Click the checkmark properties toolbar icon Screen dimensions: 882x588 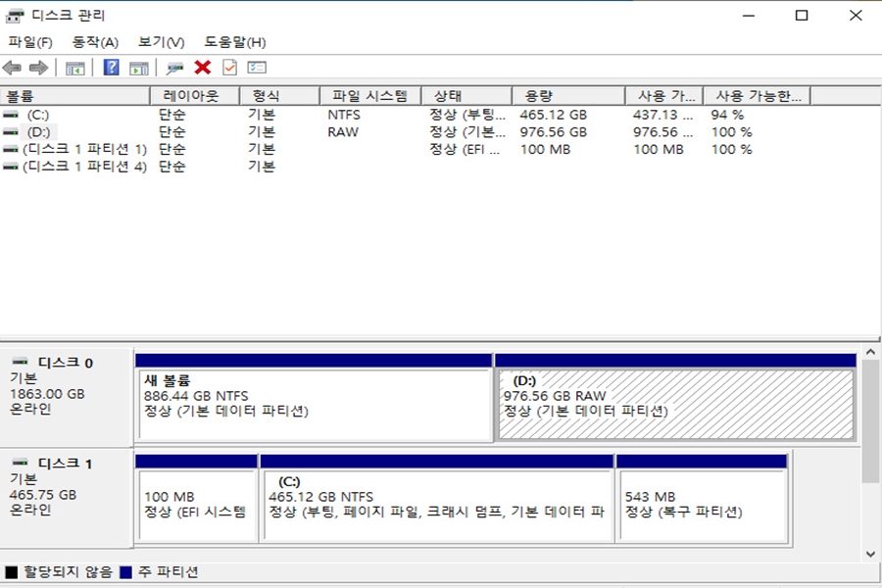(x=229, y=68)
